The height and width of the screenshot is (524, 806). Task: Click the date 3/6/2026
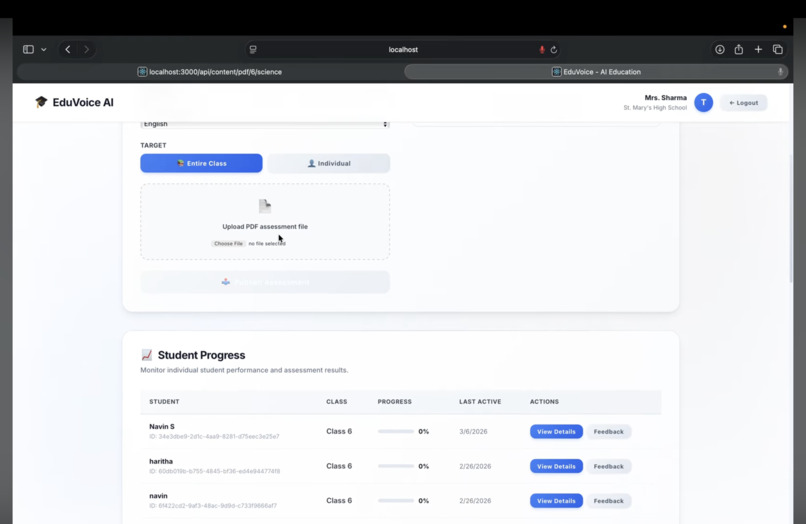pos(473,431)
